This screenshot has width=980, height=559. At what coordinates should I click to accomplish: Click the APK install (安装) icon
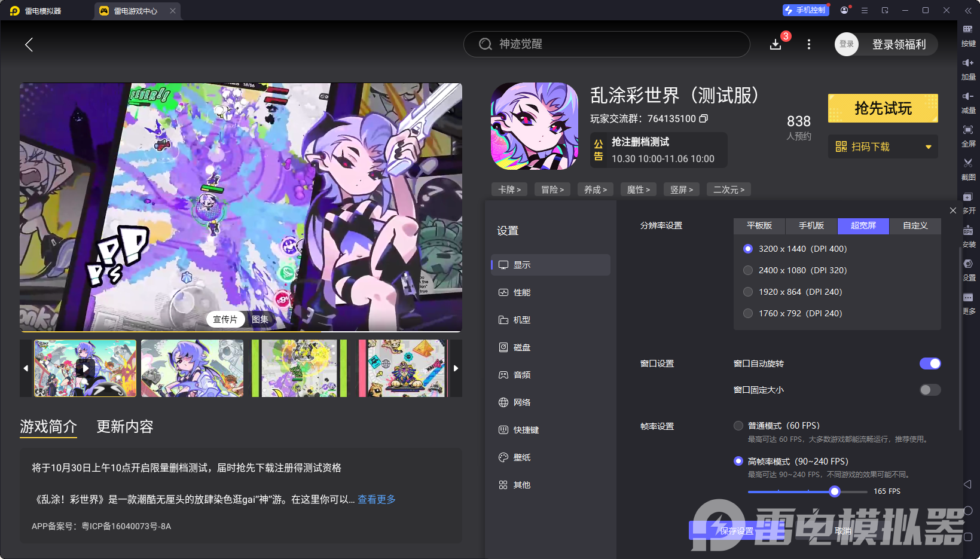(x=969, y=236)
